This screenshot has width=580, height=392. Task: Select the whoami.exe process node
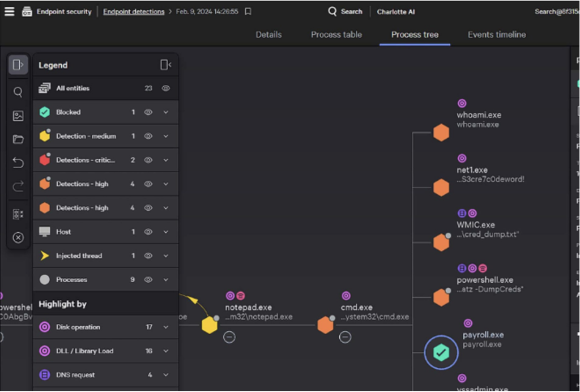pyautogui.click(x=441, y=133)
